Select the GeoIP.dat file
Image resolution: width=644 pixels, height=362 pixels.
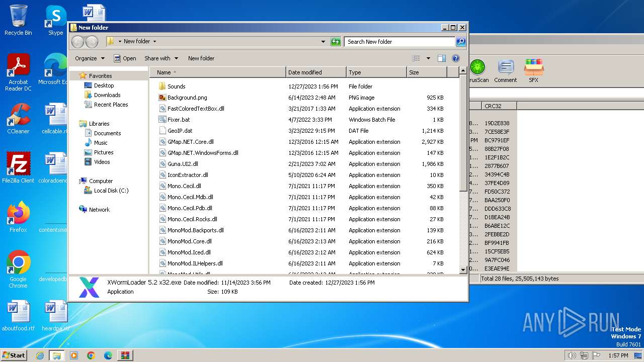pyautogui.click(x=180, y=131)
